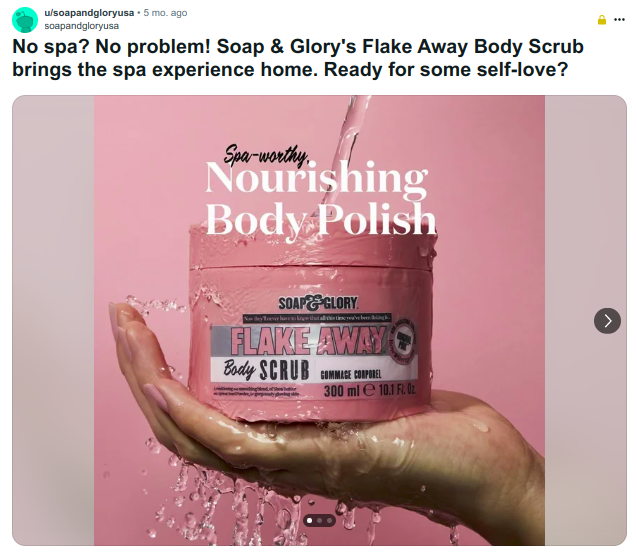Click the '5 mo. ago' timestamp
This screenshot has height=553, width=637.
165,13
